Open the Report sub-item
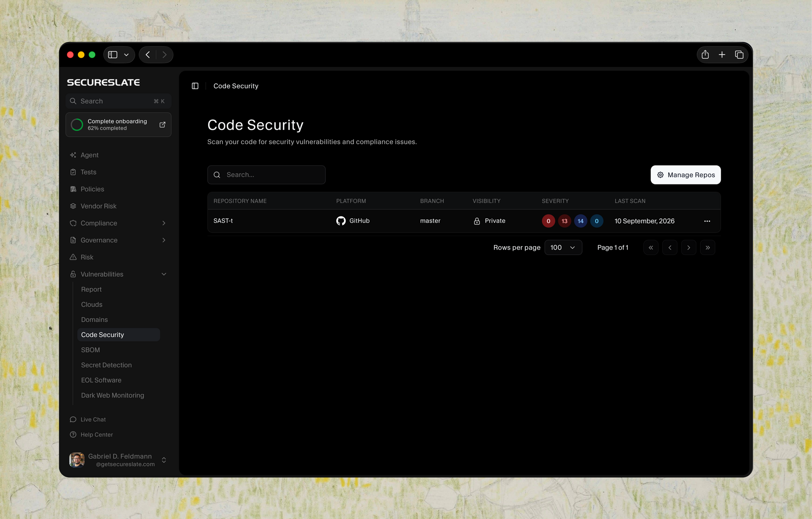The height and width of the screenshot is (519, 812). [91, 289]
